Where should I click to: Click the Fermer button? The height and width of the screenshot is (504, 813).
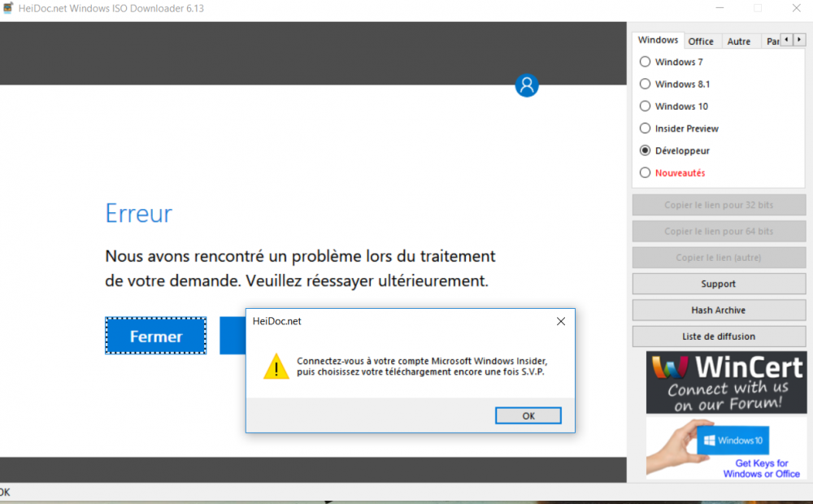point(155,336)
